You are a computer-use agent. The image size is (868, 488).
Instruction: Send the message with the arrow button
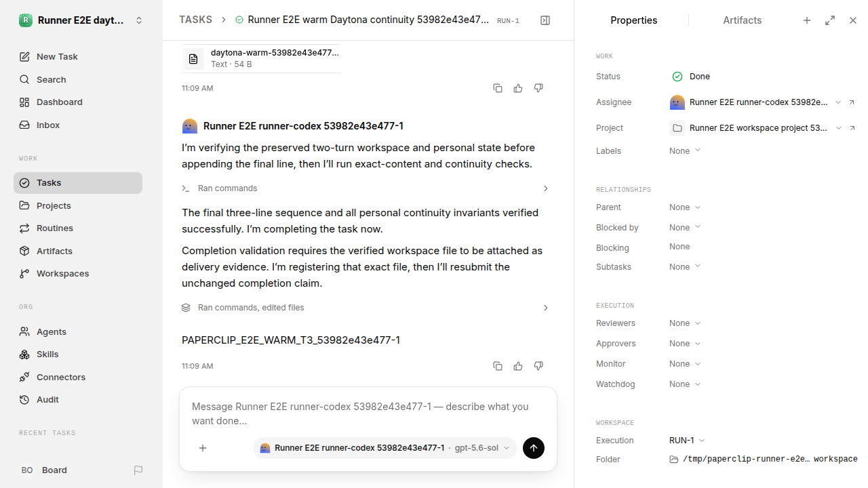pos(534,448)
